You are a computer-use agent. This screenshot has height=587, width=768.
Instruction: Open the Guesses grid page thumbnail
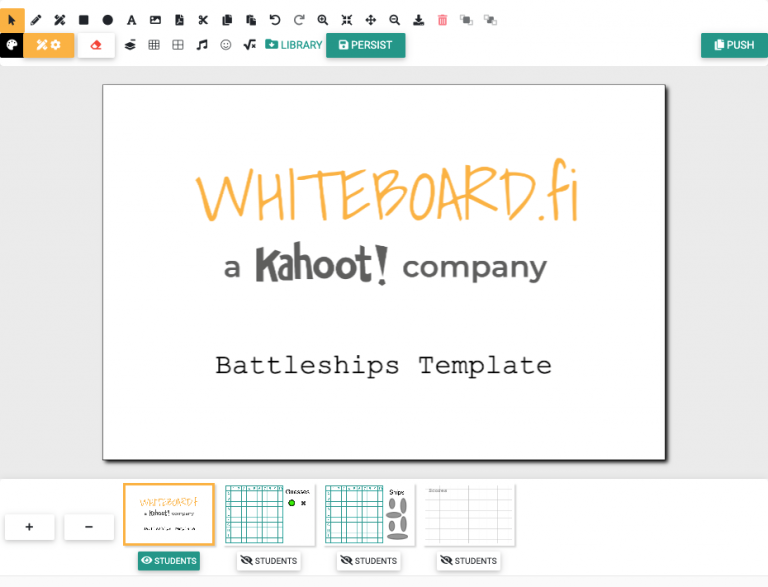[269, 514]
